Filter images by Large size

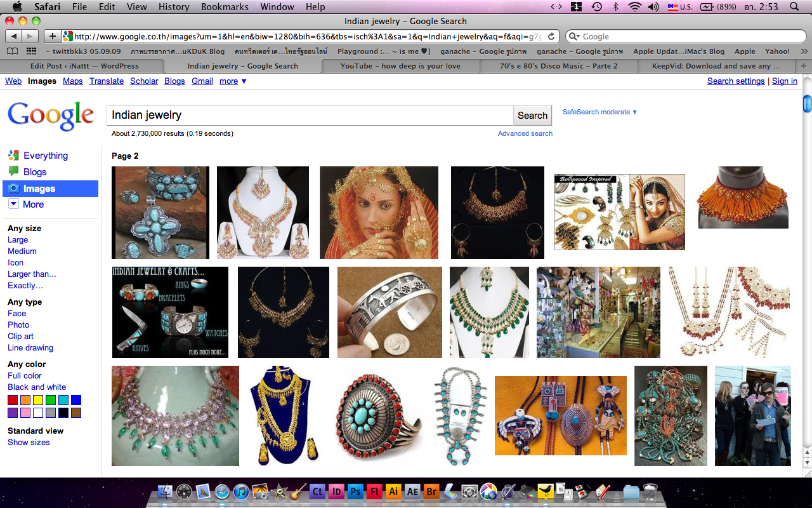(18, 240)
